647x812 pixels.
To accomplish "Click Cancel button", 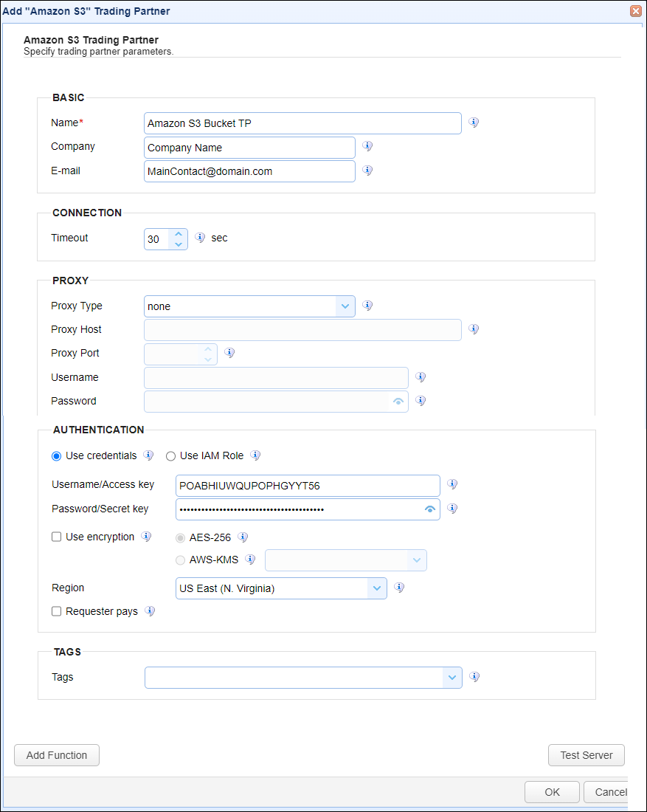I will click(606, 792).
